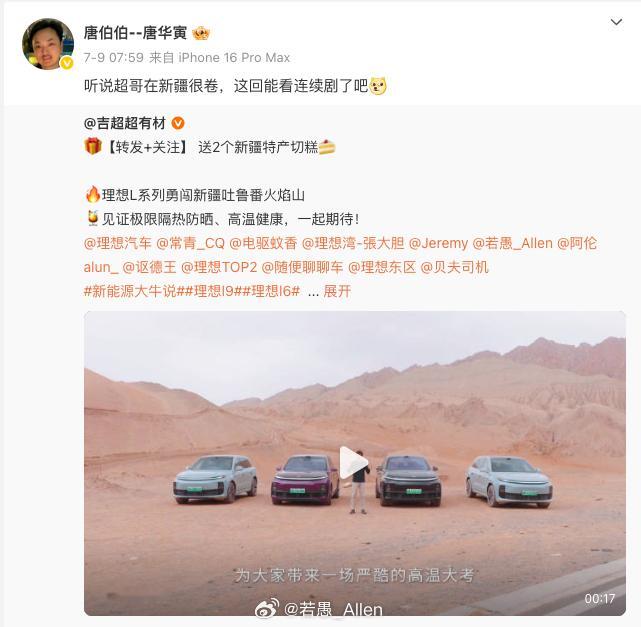Click the gift emoji icon before 转发+关注

pyautogui.click(x=93, y=146)
